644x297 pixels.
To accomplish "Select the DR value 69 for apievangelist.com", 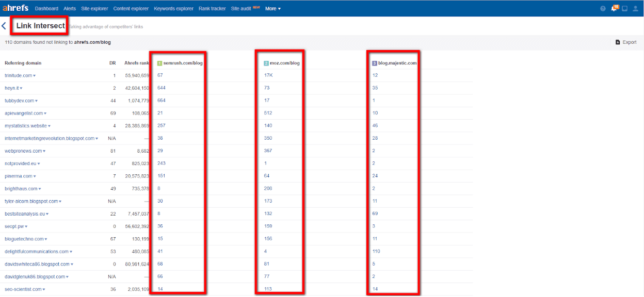I will click(113, 113).
